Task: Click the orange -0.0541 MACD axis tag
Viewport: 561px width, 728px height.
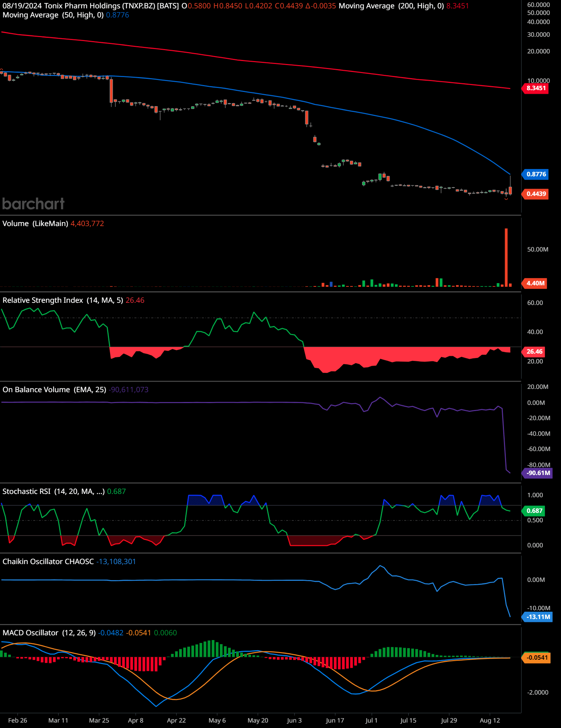Action: click(x=536, y=657)
